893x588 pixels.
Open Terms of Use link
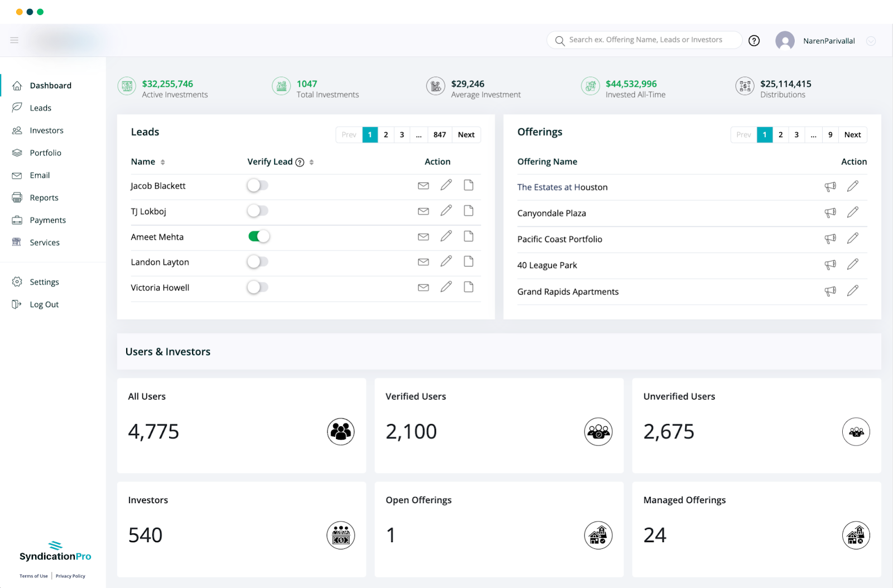(33, 576)
